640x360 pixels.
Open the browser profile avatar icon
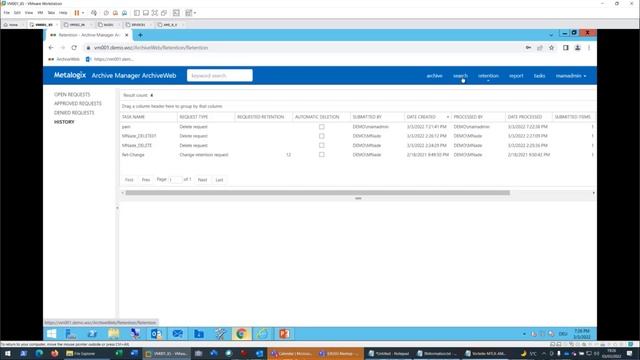(578, 48)
